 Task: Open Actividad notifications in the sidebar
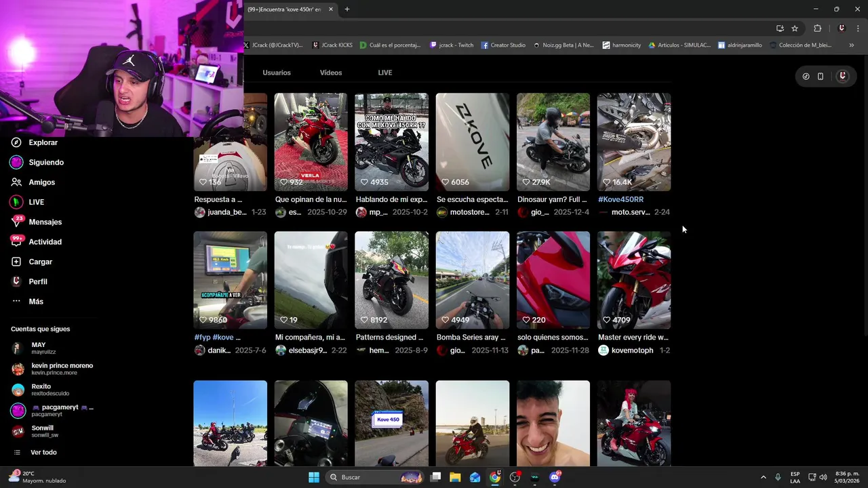[x=36, y=242]
